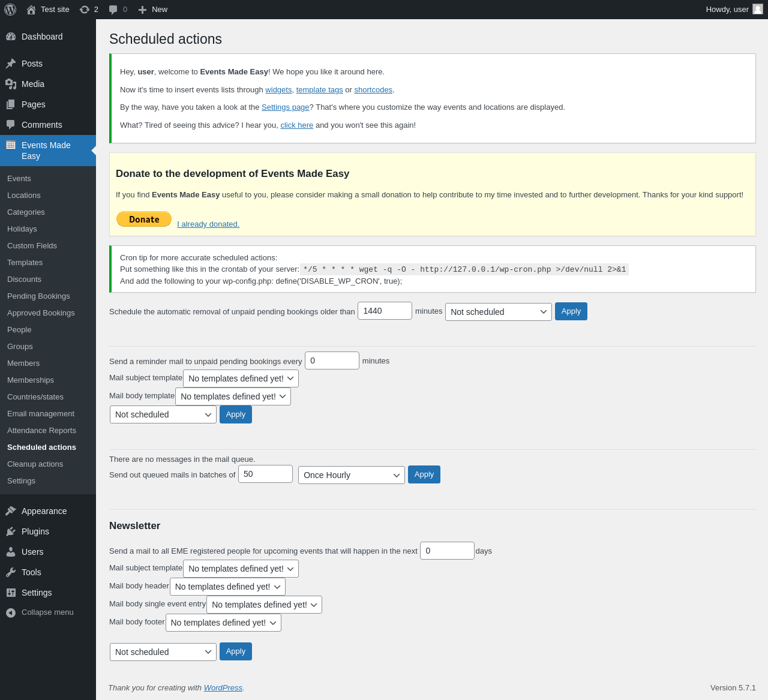The width and height of the screenshot is (768, 700).
Task: Click the Comments icon in sidebar
Action: tap(11, 125)
